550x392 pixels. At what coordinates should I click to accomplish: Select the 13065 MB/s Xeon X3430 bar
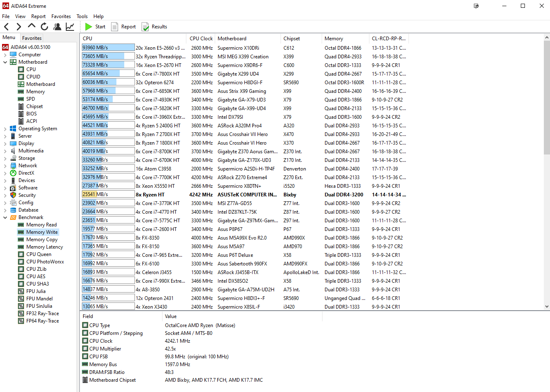pyautogui.click(x=108, y=307)
